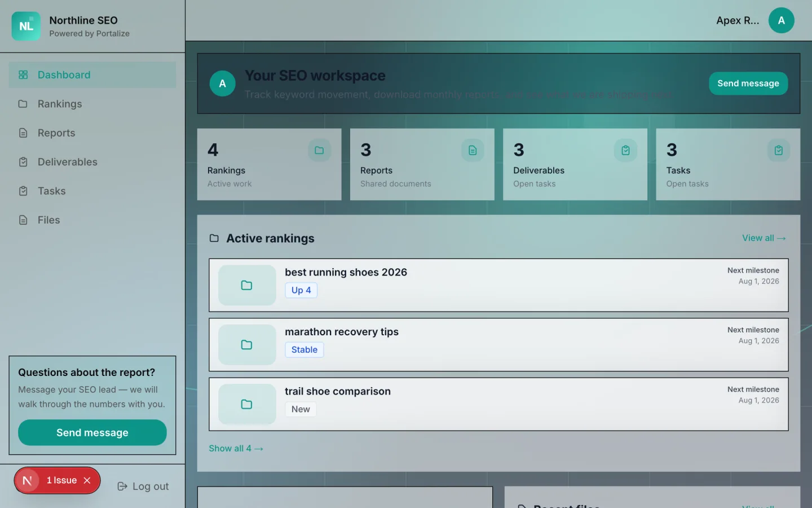Click milestone date of trail shoe comparison
812x508 pixels.
(759, 400)
